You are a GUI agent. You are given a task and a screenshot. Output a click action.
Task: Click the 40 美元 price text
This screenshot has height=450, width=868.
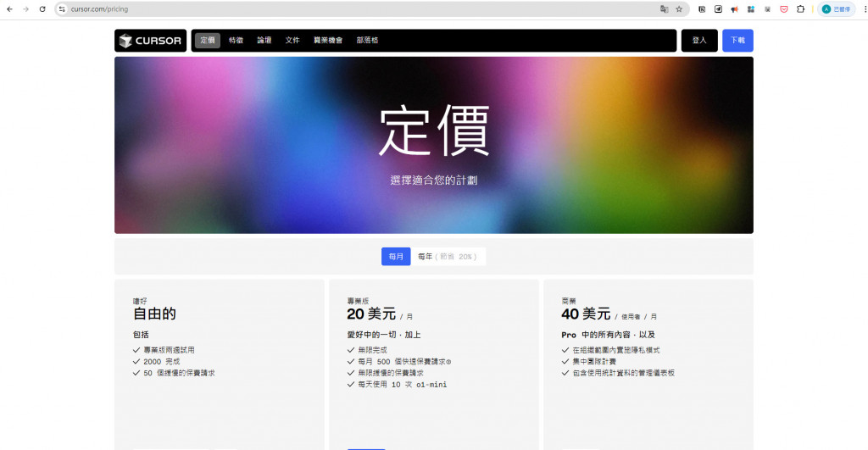(x=586, y=314)
